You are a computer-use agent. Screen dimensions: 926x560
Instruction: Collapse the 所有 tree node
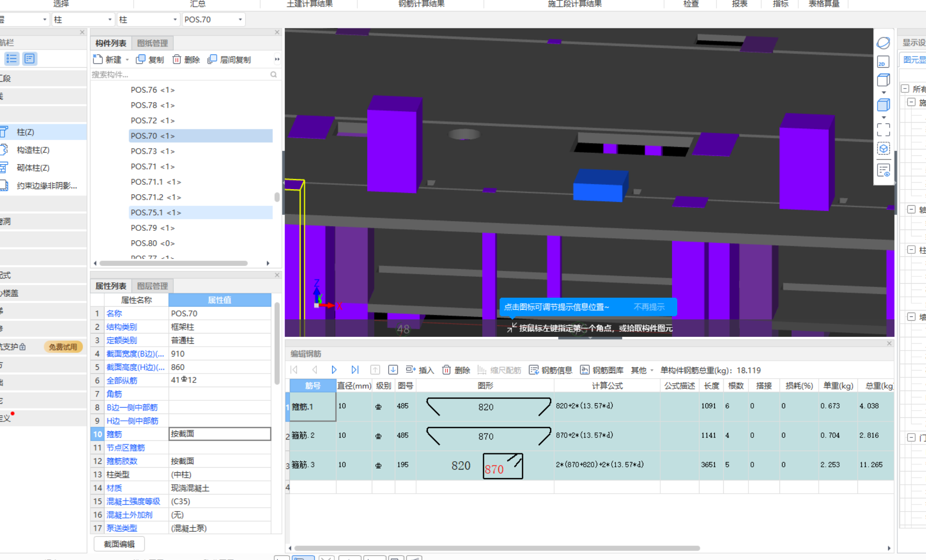point(905,89)
